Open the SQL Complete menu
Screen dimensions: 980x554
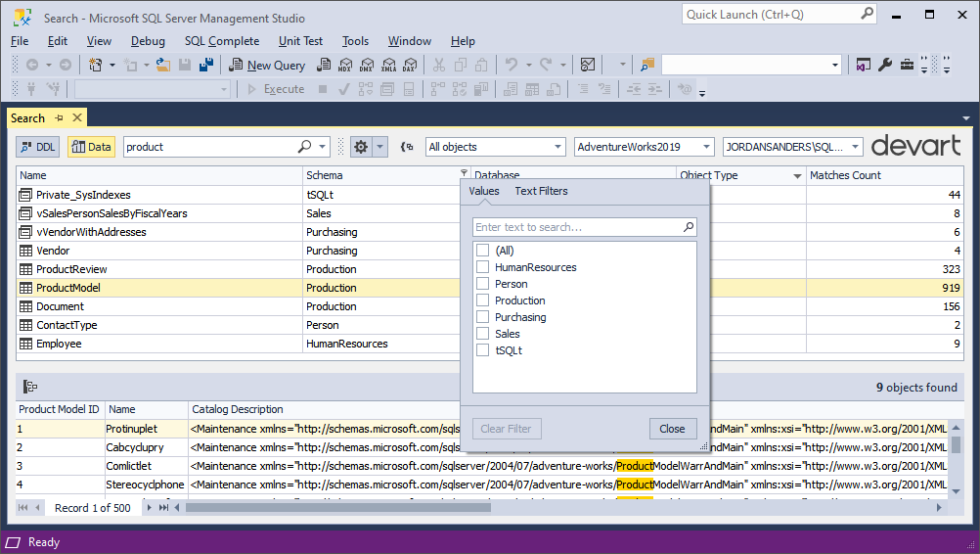point(222,41)
